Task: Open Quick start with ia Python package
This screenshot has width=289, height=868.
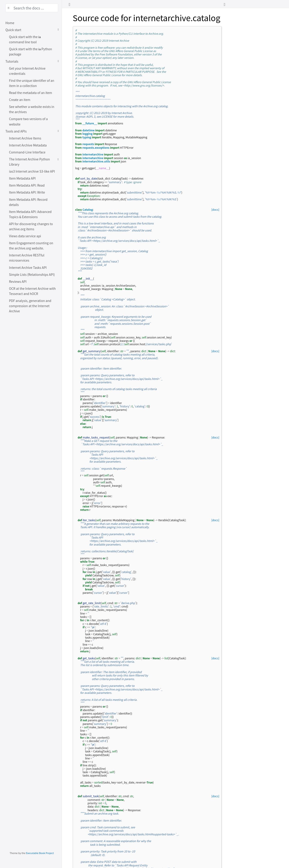Action: pos(30,52)
